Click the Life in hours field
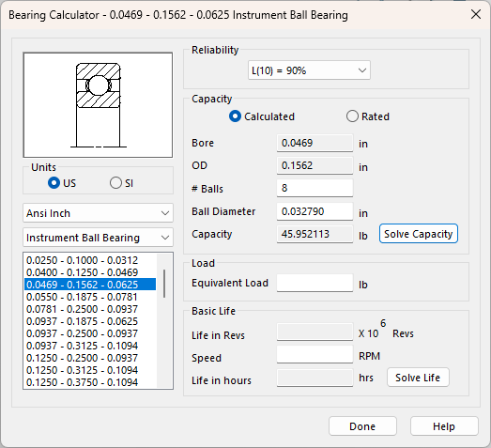This screenshot has width=491, height=448. pos(315,378)
